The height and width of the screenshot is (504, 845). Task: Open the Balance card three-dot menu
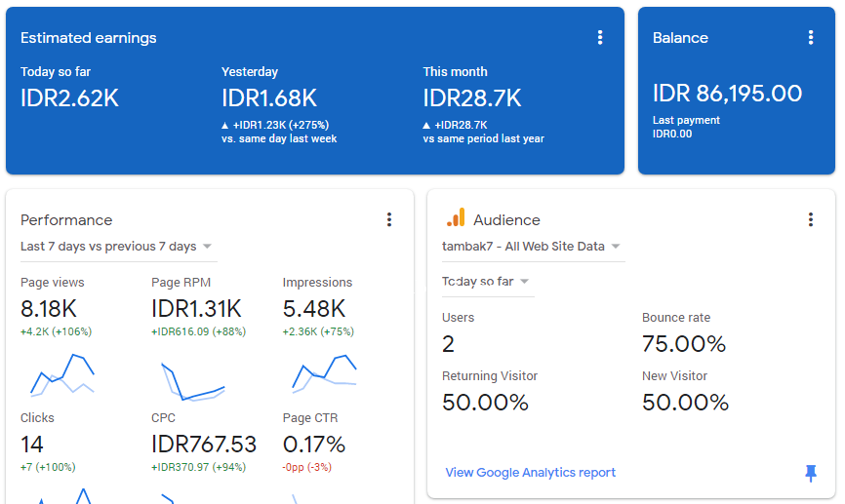pyautogui.click(x=810, y=38)
